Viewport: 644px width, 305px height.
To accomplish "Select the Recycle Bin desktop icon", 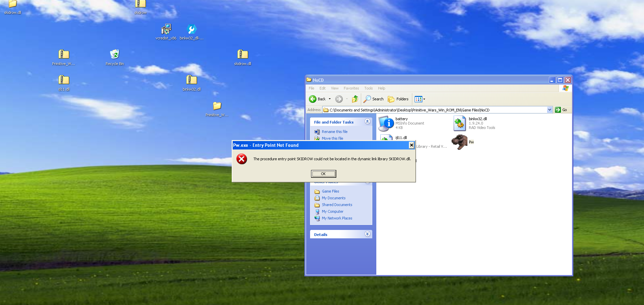I will click(115, 57).
